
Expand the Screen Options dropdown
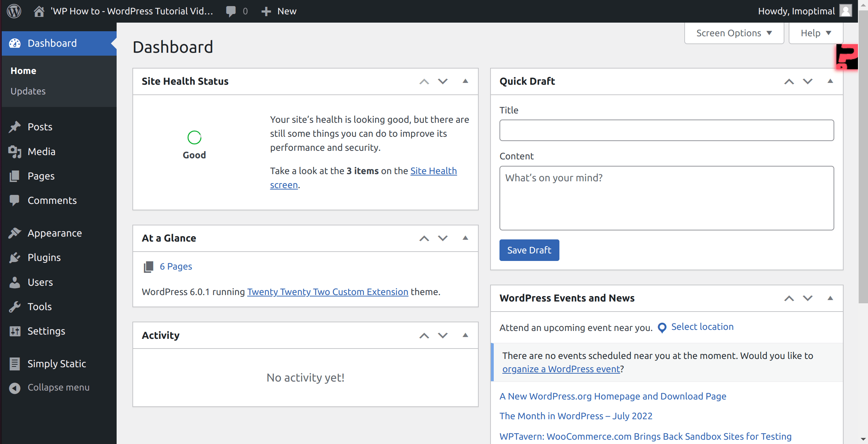click(734, 33)
